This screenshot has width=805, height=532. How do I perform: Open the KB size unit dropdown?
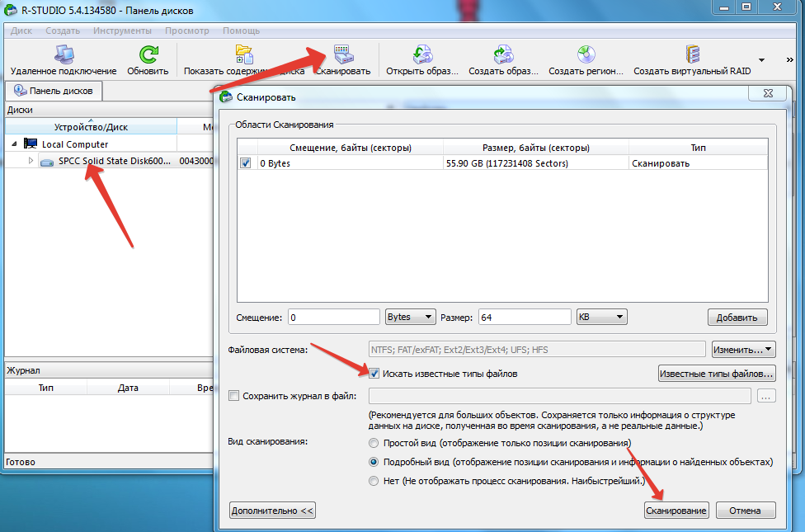(x=602, y=317)
